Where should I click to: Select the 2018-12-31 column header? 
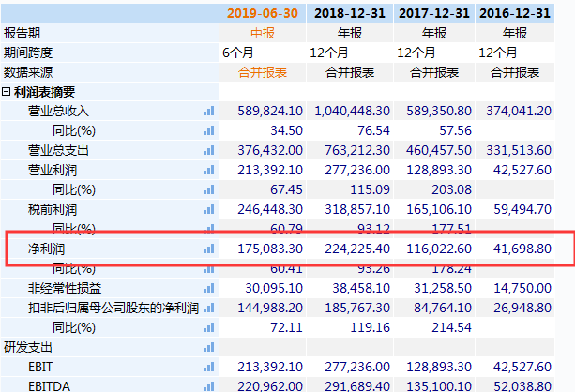[351, 13]
